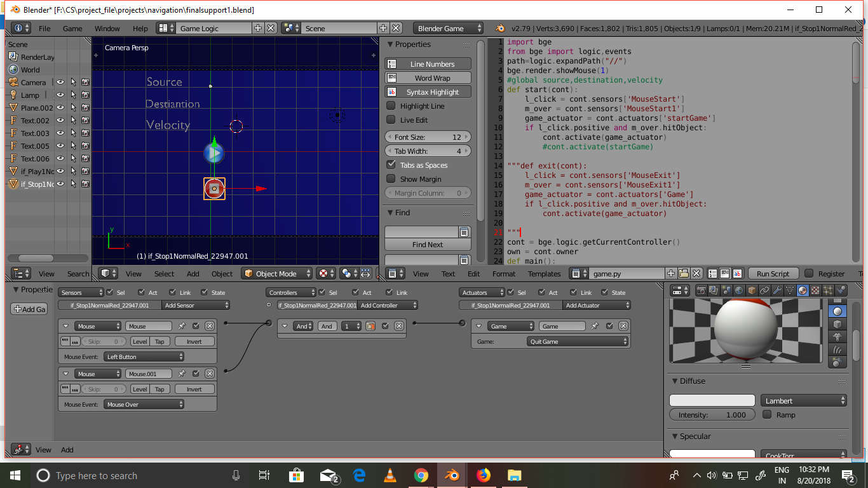This screenshot has width=868, height=488.
Task: Hide Text.002 with its eye toggle
Action: (x=60, y=120)
